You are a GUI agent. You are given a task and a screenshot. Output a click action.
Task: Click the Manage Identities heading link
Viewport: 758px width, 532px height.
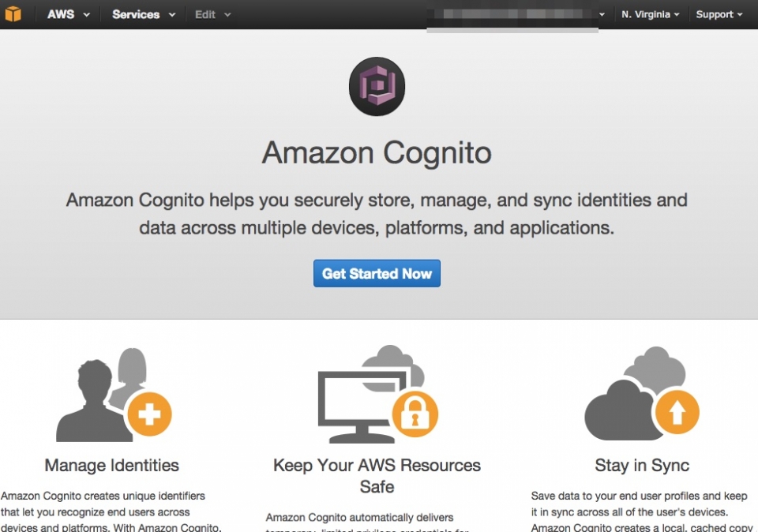pos(111,466)
